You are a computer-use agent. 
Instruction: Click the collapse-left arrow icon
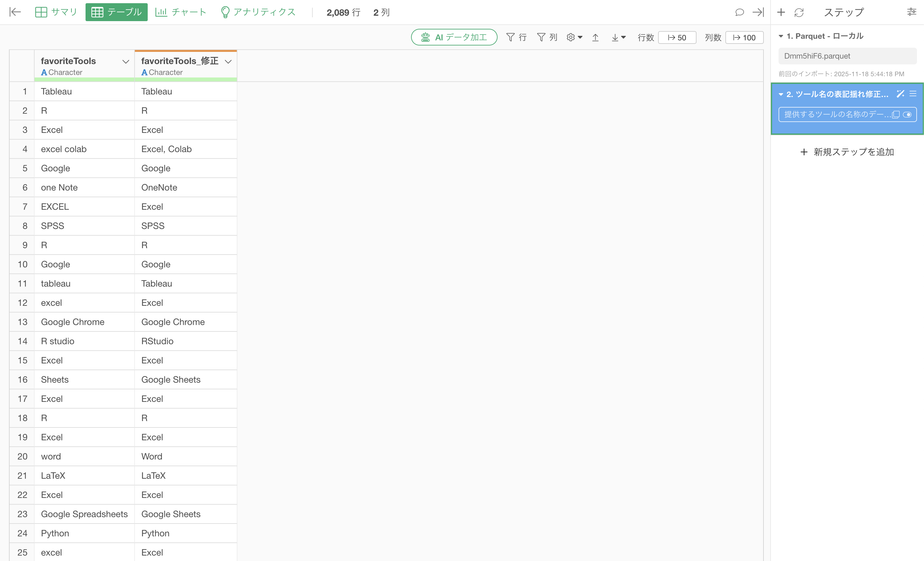coord(15,12)
